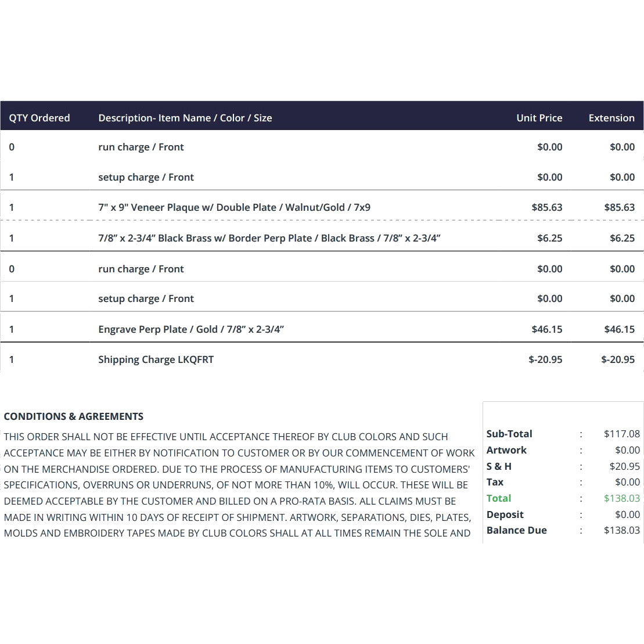Click the Deposit label

pos(505,515)
